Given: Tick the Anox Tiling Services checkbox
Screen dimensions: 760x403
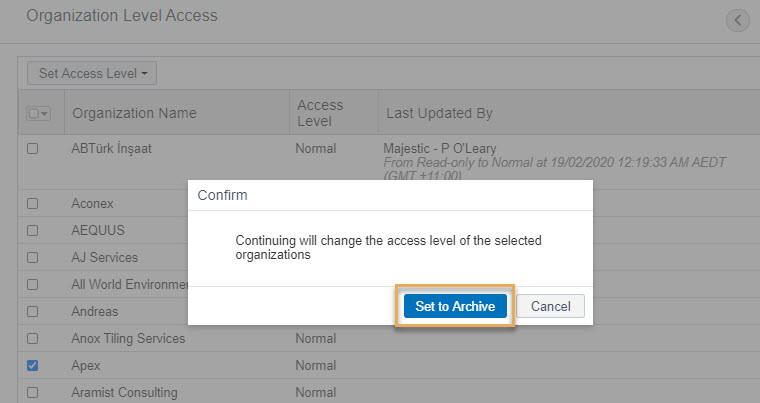Looking at the screenshot, I should [x=32, y=338].
